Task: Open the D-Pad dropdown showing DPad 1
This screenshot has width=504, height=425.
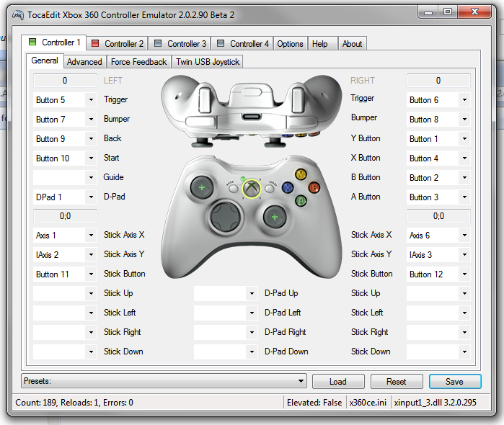Action: click(x=65, y=197)
